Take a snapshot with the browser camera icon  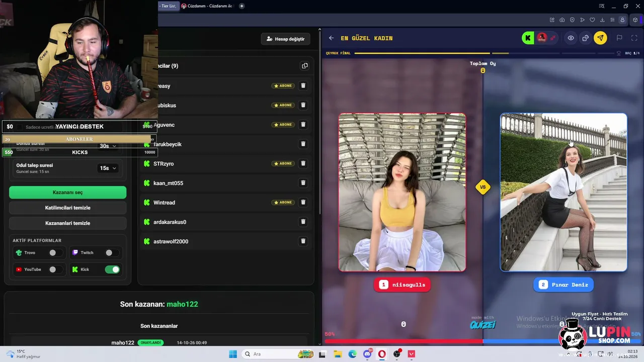562,20
